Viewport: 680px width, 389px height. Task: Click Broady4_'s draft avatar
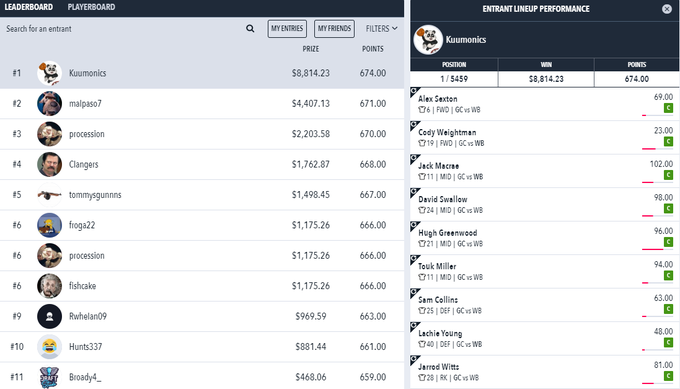49,377
